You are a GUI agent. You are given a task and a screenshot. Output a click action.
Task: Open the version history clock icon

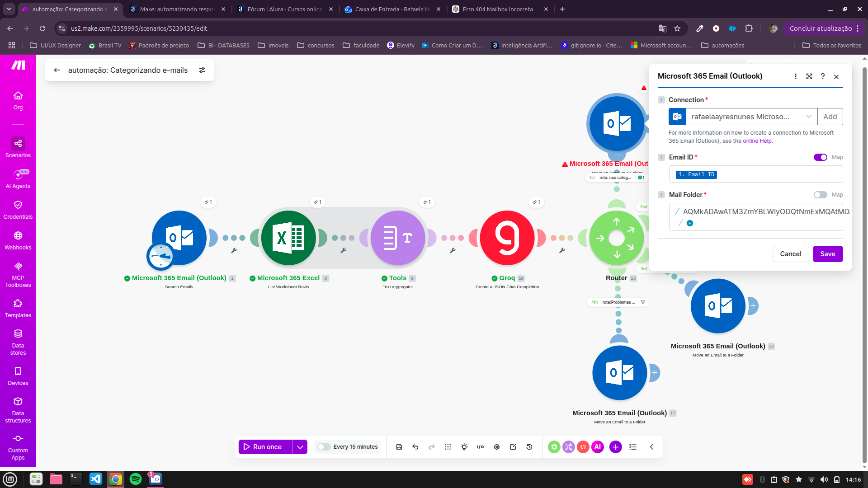529,447
